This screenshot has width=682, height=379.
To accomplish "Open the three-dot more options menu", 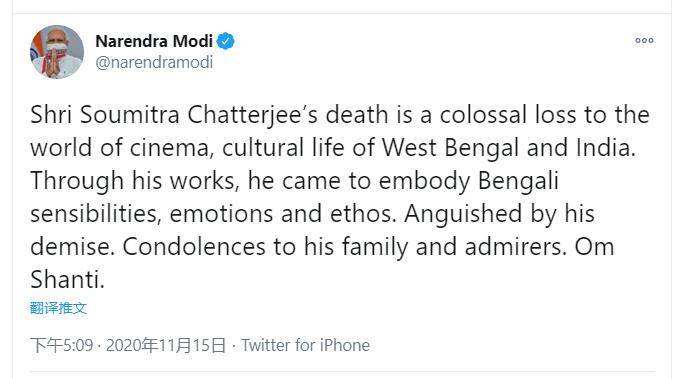I will (644, 40).
